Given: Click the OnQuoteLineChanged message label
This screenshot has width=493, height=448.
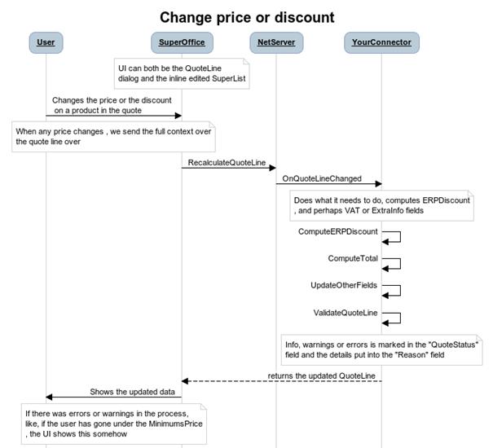Looking at the screenshot, I should (x=322, y=178).
